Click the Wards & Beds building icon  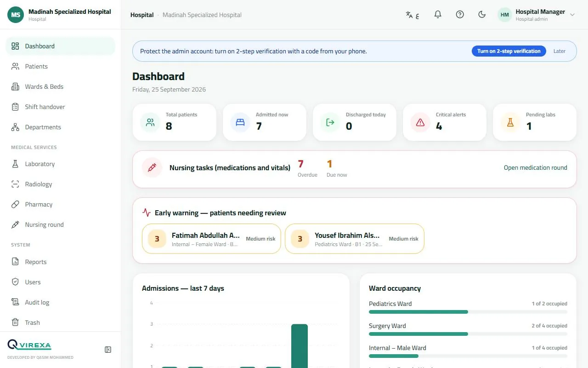[15, 86]
